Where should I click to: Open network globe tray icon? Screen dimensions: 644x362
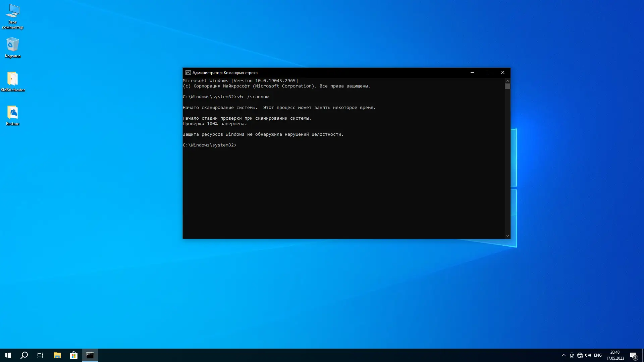click(x=580, y=355)
